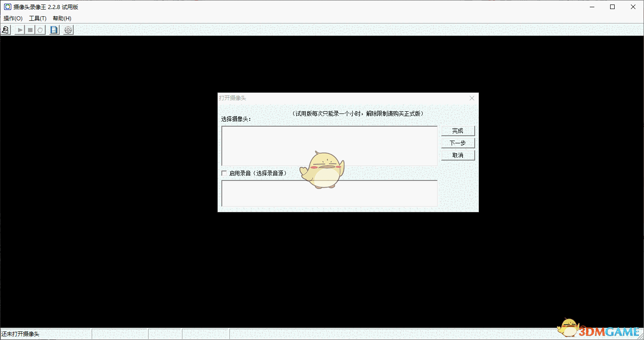Click the 完成 button in the dialog
The height and width of the screenshot is (340, 644).
coord(457,131)
